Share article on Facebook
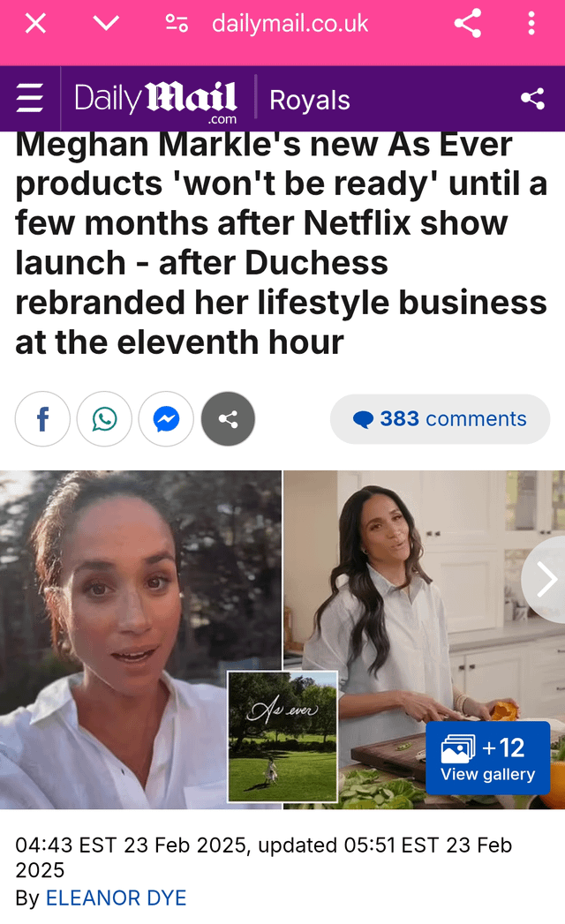The height and width of the screenshot is (924, 565). [42, 419]
